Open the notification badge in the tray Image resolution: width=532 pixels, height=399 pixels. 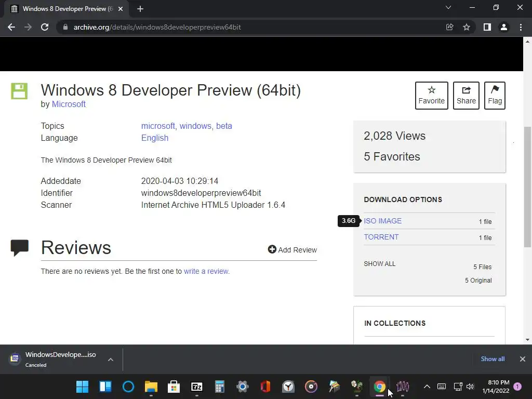pos(517,387)
